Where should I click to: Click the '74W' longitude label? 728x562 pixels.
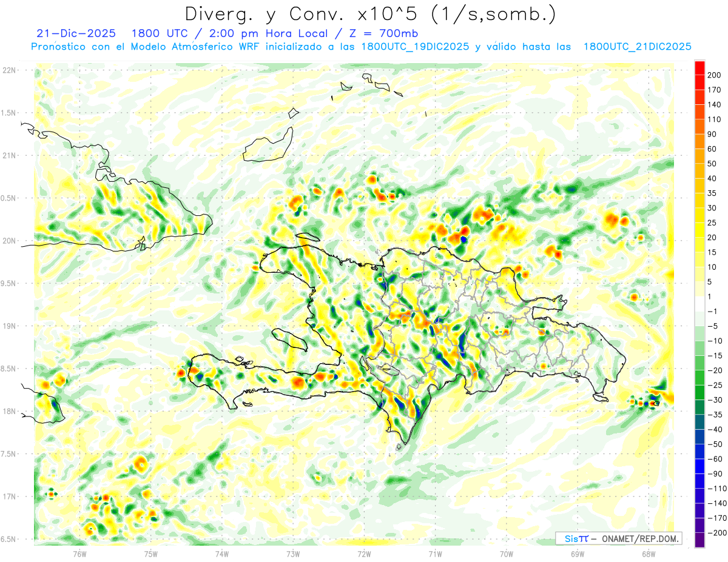[x=221, y=554]
